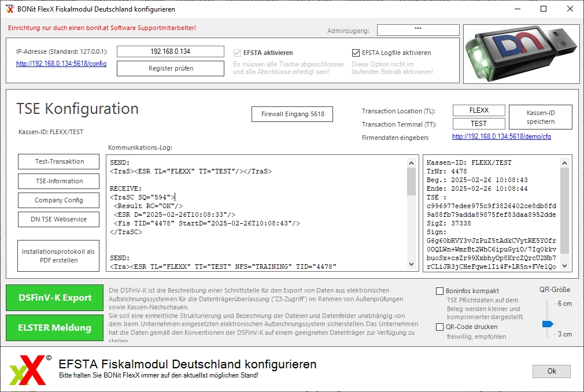The width and height of the screenshot is (584, 392).
Task: Click Kommunikations-Log scroll down arrow
Action: point(411,264)
